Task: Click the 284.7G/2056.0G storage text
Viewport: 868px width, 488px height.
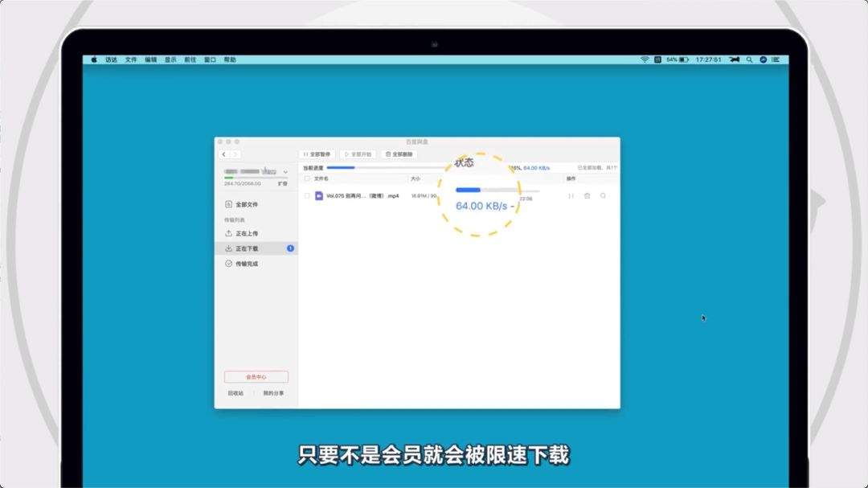Action: [243, 183]
